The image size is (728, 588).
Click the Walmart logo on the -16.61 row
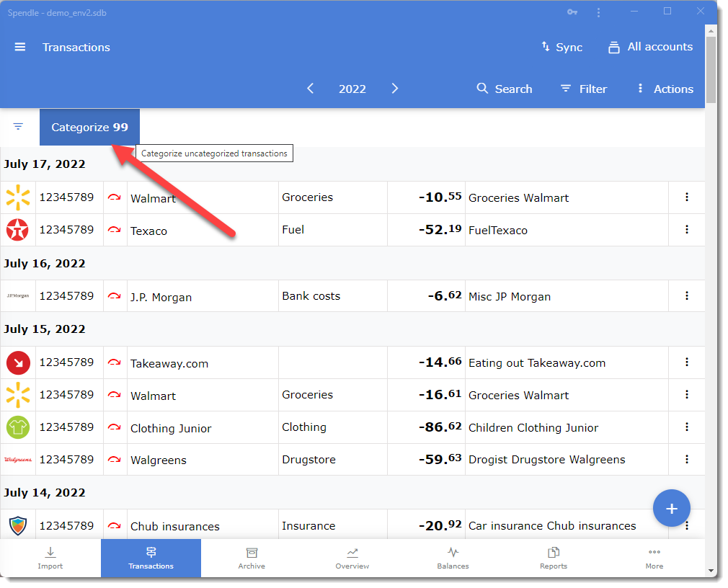[x=17, y=394]
